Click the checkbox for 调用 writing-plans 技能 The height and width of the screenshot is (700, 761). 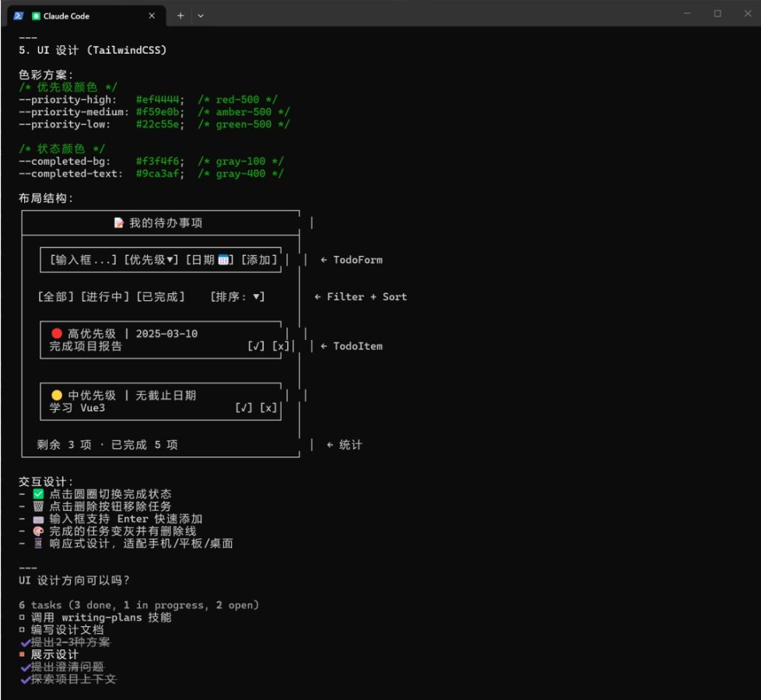tap(22, 617)
